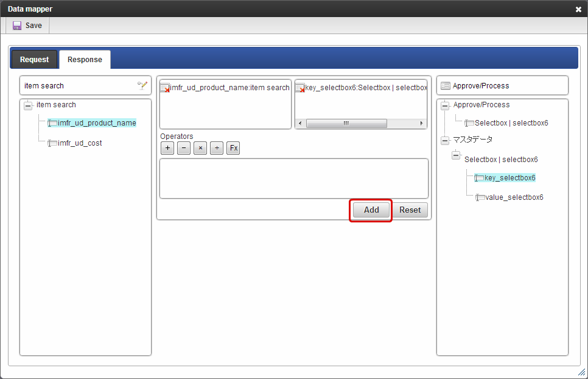This screenshot has width=588, height=379.
Task: Click the field icon next to imfr_ud_product_name
Action: 52,123
